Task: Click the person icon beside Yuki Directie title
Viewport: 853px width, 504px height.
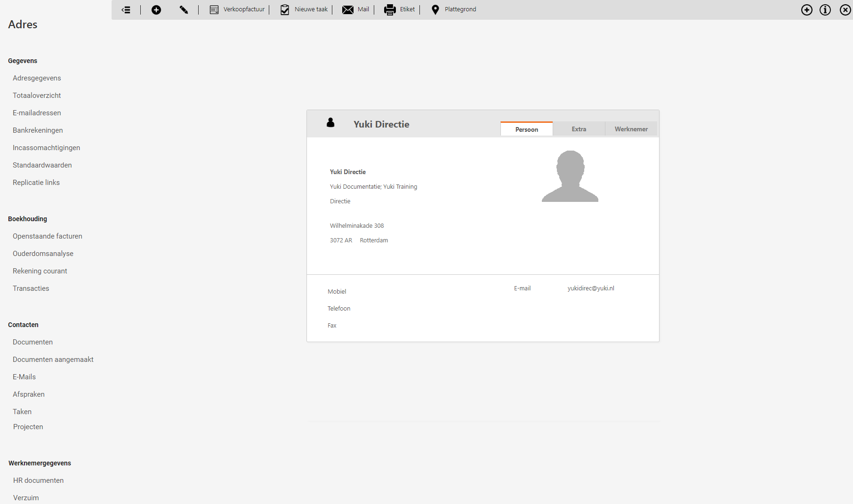Action: [x=330, y=122]
